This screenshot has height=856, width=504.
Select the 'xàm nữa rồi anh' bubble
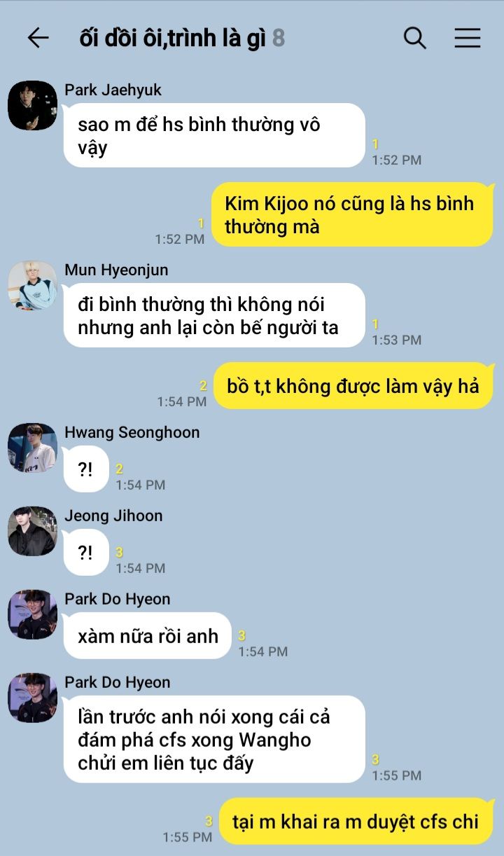(147, 636)
